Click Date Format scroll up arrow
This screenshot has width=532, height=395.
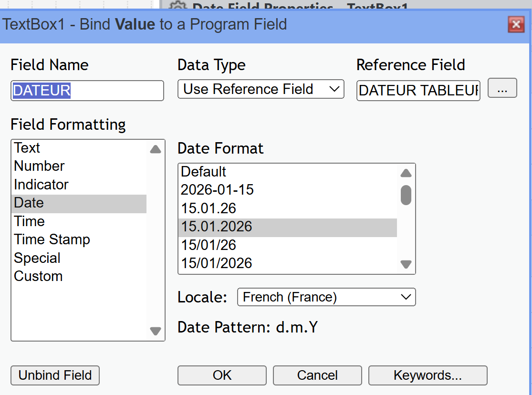pyautogui.click(x=406, y=173)
